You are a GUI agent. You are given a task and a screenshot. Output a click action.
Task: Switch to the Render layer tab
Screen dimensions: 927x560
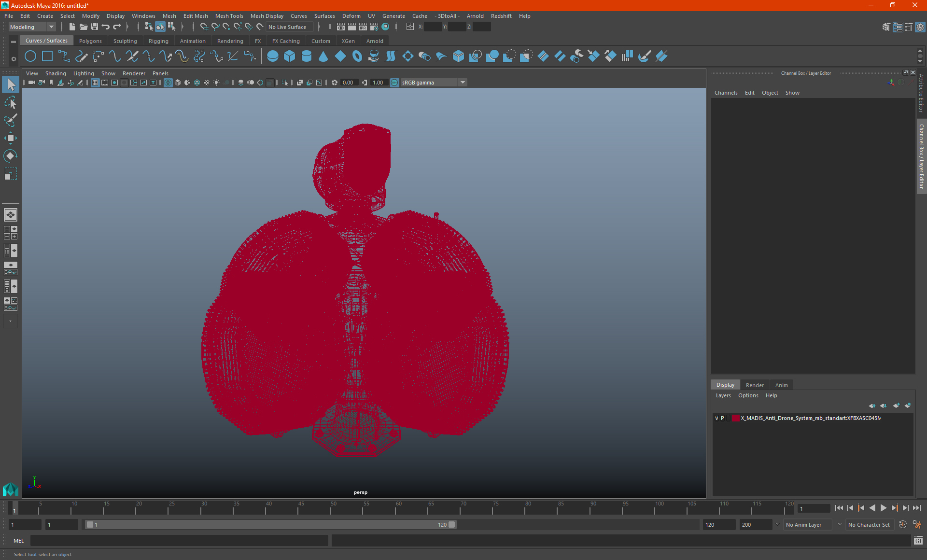755,385
